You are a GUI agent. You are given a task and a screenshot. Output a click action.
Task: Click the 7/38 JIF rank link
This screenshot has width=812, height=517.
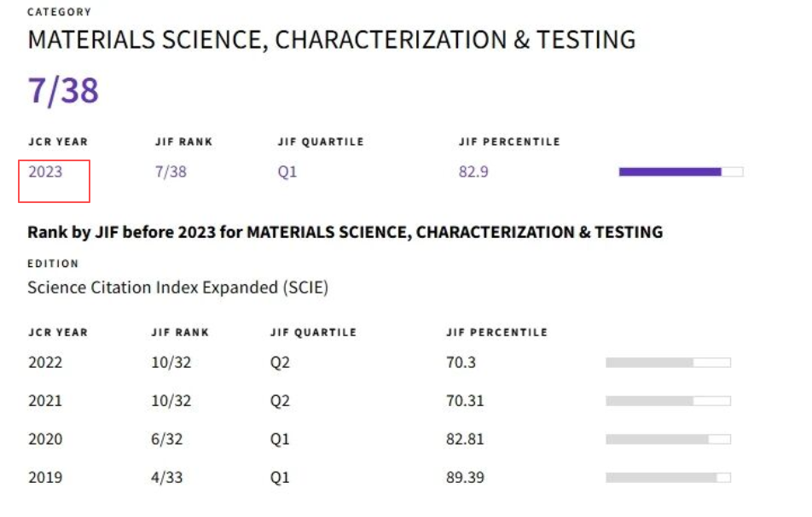(171, 171)
